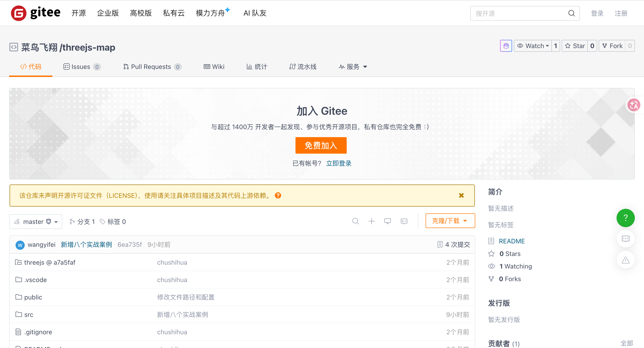Click the Gitee logo
This screenshot has width=644, height=348.
36,13
